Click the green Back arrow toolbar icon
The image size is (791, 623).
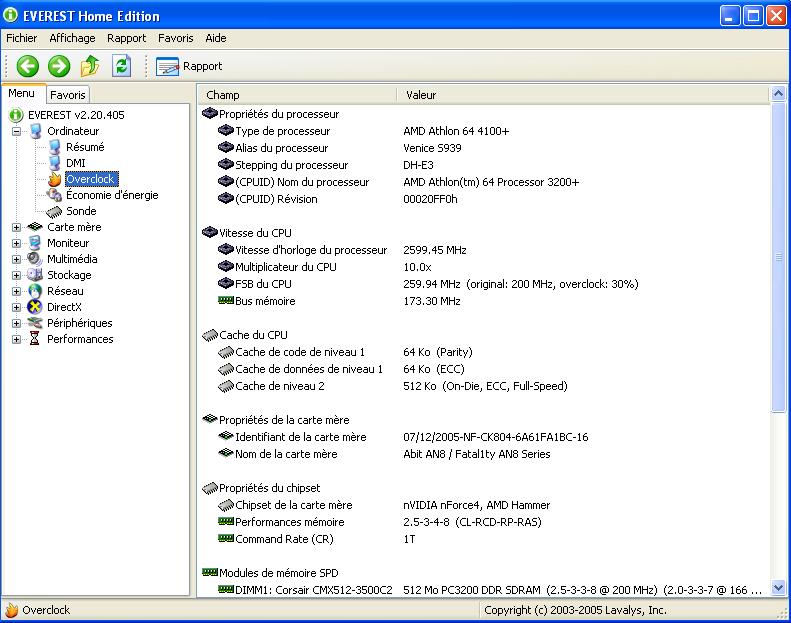pyautogui.click(x=28, y=66)
